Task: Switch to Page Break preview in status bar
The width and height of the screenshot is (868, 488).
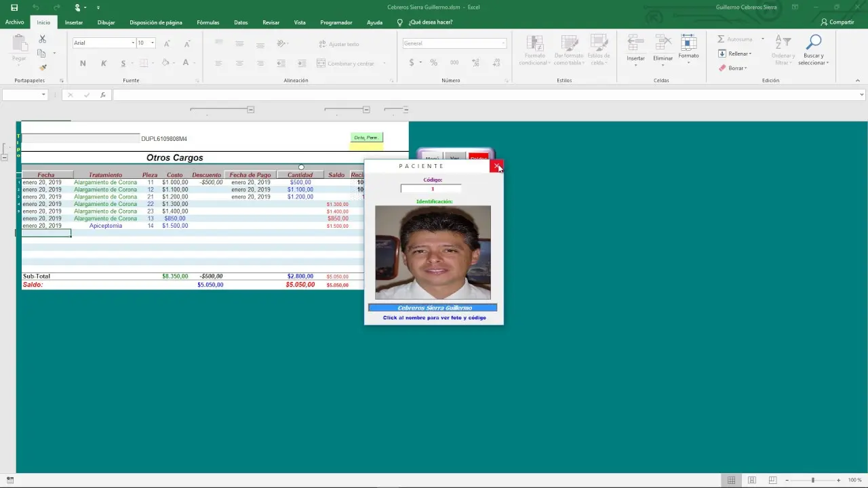Action: (x=772, y=480)
